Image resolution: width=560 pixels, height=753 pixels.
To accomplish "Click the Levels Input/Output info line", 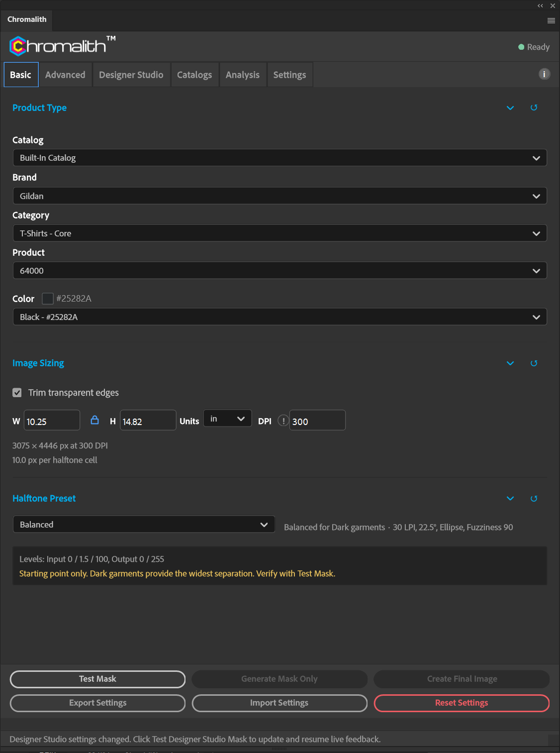I will click(92, 559).
